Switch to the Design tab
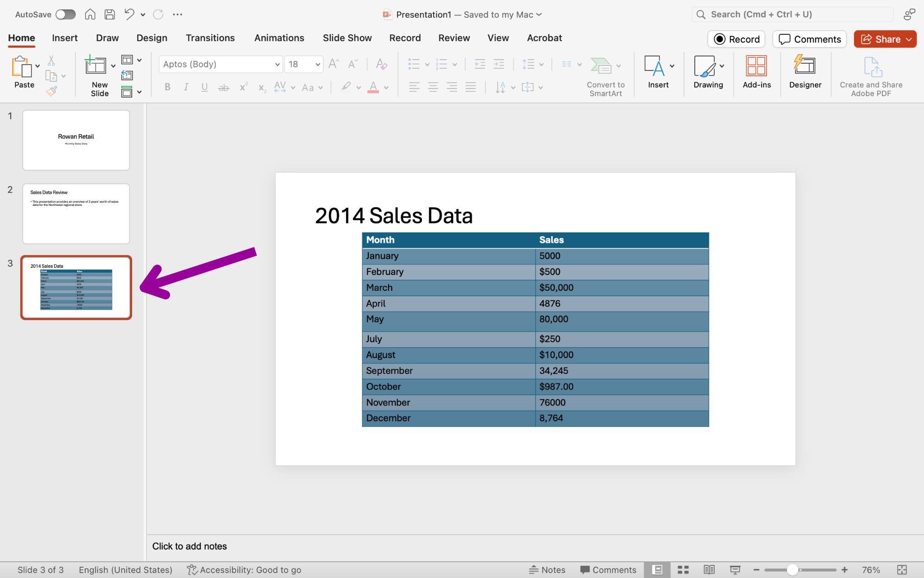Image resolution: width=924 pixels, height=578 pixels. (x=152, y=38)
